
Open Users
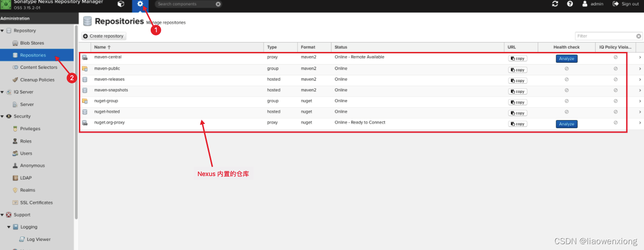coord(26,153)
